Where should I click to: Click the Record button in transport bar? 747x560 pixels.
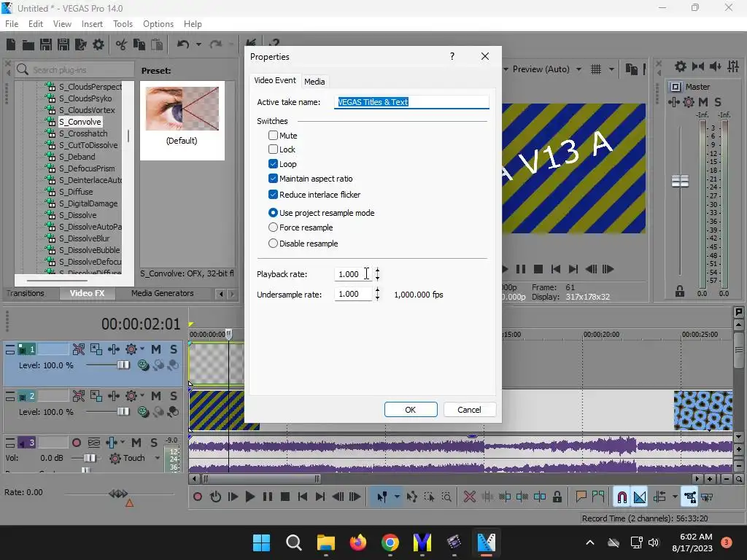point(197,497)
